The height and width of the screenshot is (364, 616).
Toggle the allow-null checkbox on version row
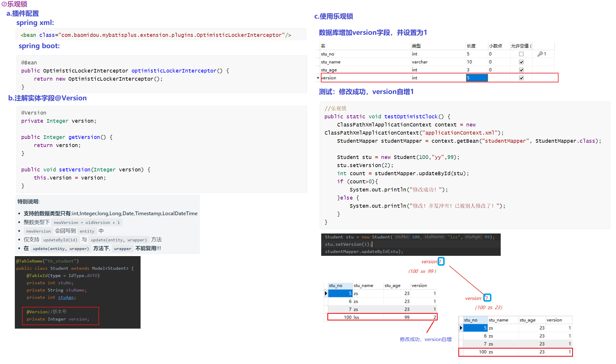(x=521, y=78)
